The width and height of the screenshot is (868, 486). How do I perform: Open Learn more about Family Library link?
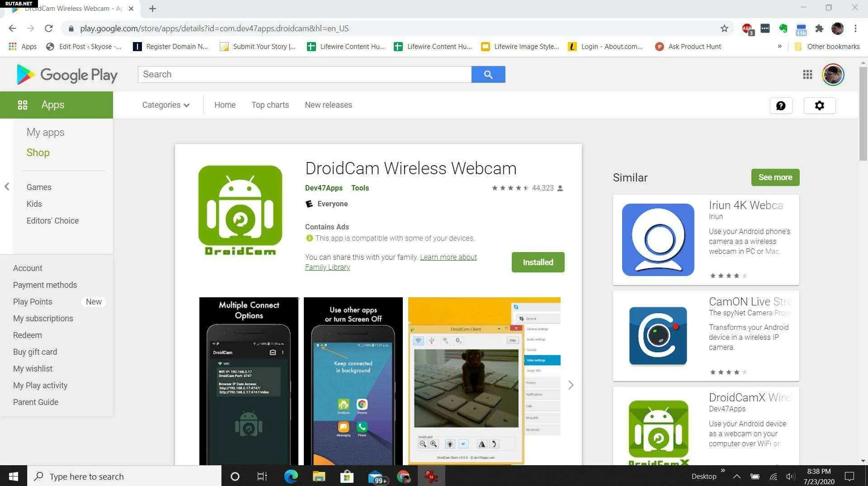point(391,262)
